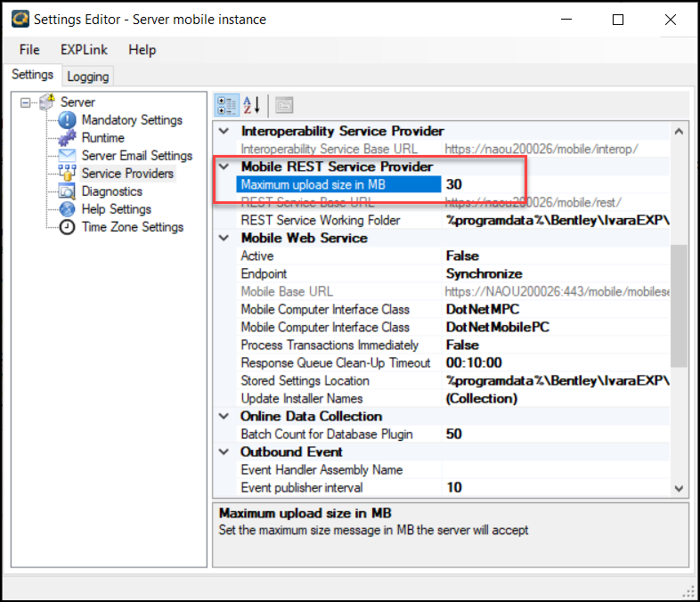Collapse Interoperability Service Provider category
Image resolution: width=700 pixels, height=602 pixels.
(x=224, y=131)
